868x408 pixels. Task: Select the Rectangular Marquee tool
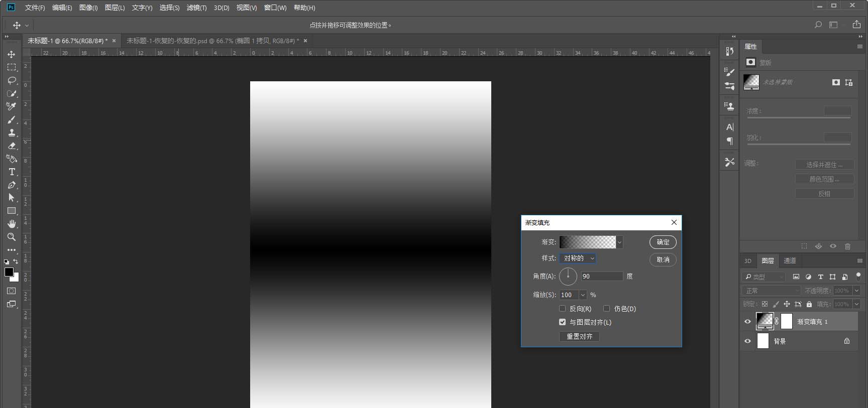12,67
